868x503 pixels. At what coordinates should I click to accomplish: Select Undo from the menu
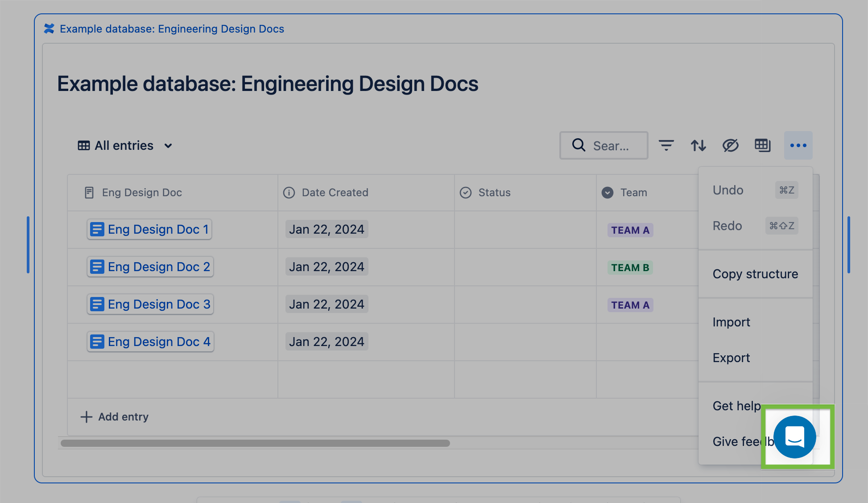coord(756,190)
